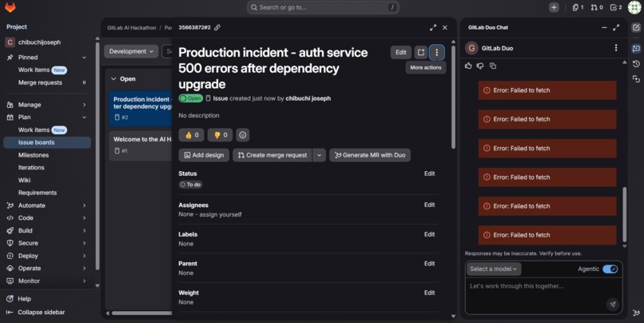
Task: Click the Add design button
Action: [204, 155]
